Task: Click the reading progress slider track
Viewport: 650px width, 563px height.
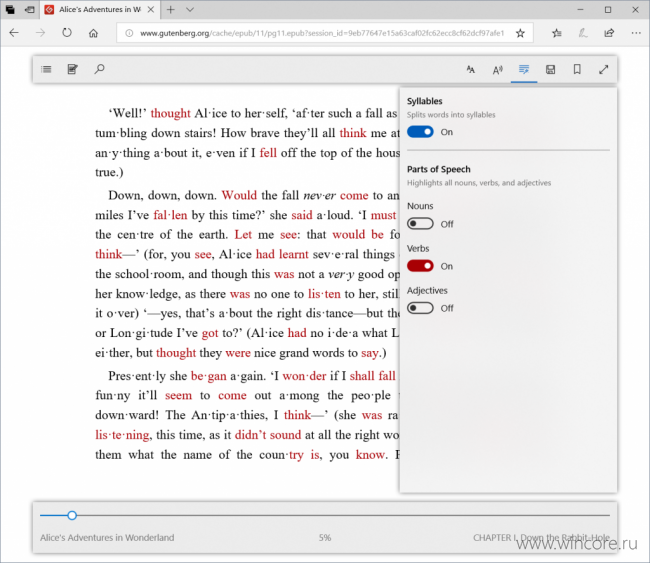Action: click(325, 515)
